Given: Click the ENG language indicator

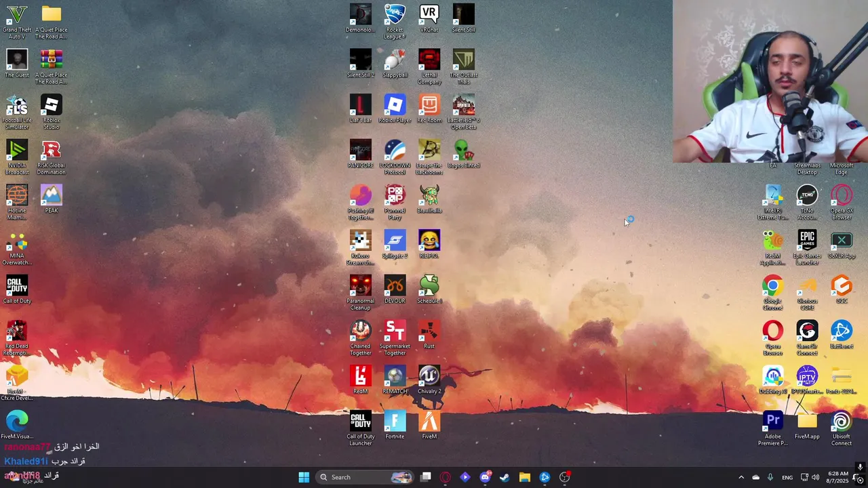Looking at the screenshot, I should click(787, 477).
